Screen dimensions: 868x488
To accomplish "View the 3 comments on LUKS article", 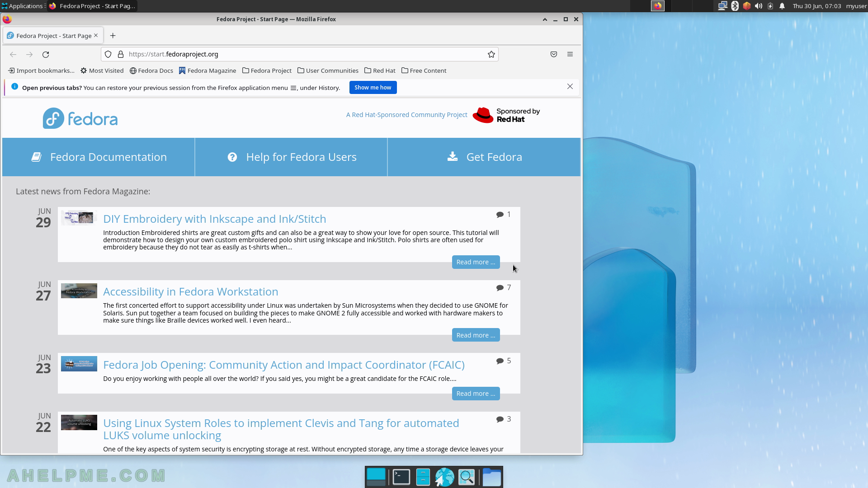I will pyautogui.click(x=503, y=419).
